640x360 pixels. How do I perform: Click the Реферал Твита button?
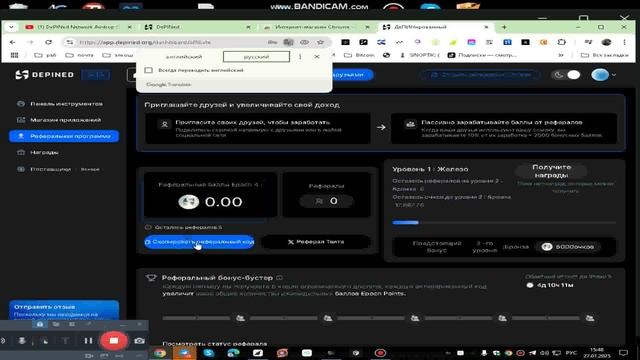coord(316,242)
